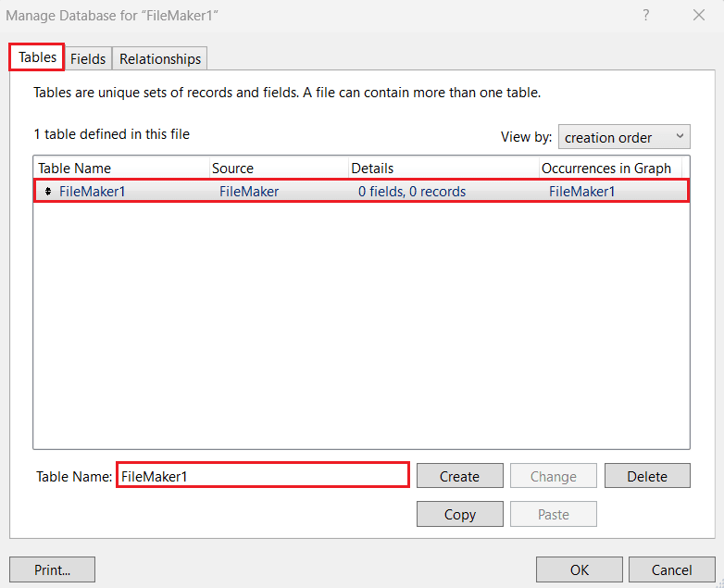Expand the View by dropdown
Screen dimensions: 724x588
pyautogui.click(x=624, y=137)
